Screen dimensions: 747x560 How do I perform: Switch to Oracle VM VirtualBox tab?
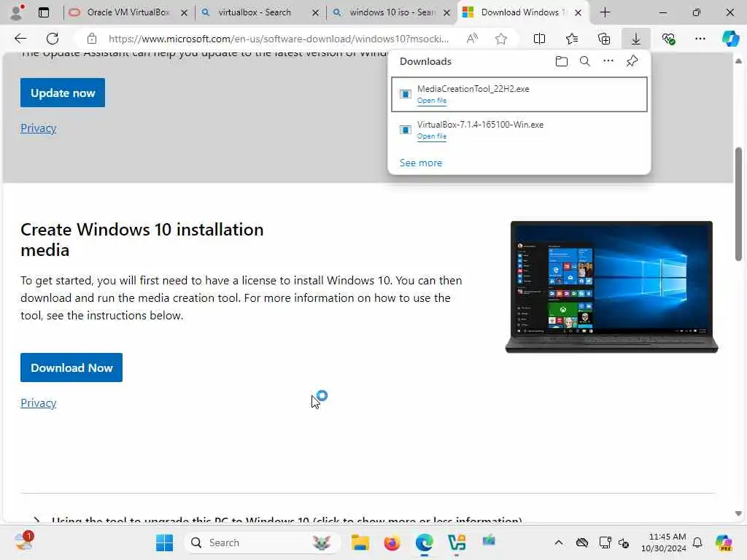pos(128,12)
